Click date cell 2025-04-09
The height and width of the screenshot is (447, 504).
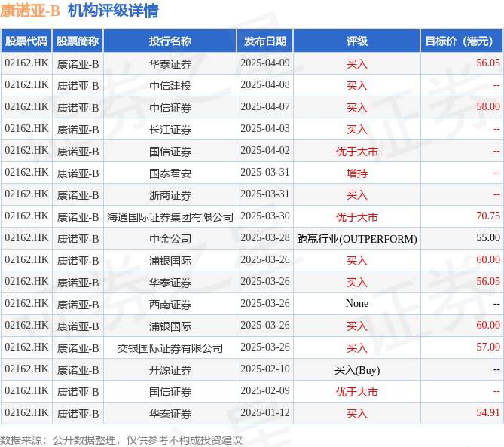point(265,63)
